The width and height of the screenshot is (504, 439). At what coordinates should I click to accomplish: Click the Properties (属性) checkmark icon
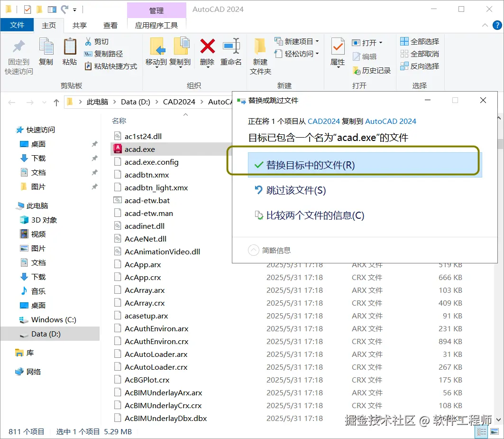point(338,46)
